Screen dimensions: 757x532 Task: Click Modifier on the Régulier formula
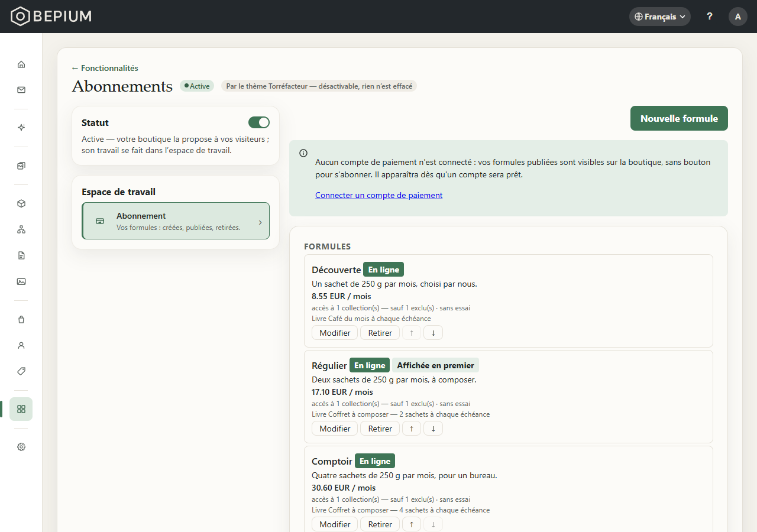click(x=335, y=429)
